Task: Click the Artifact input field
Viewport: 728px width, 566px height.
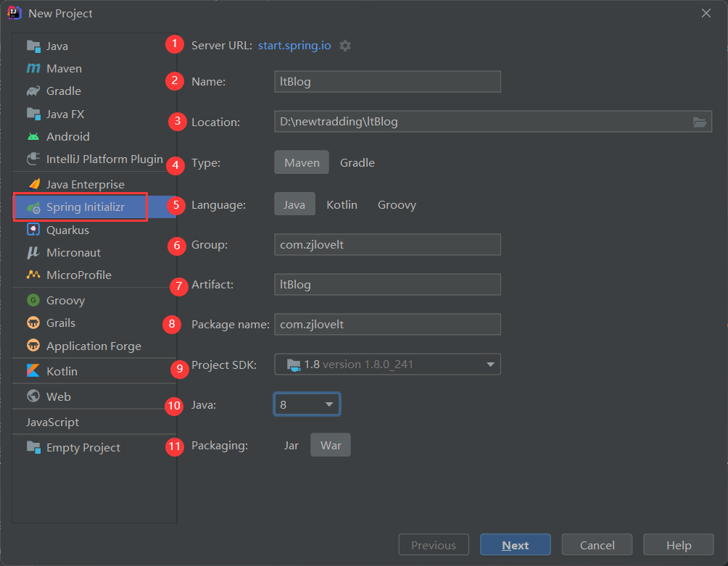Action: click(388, 284)
